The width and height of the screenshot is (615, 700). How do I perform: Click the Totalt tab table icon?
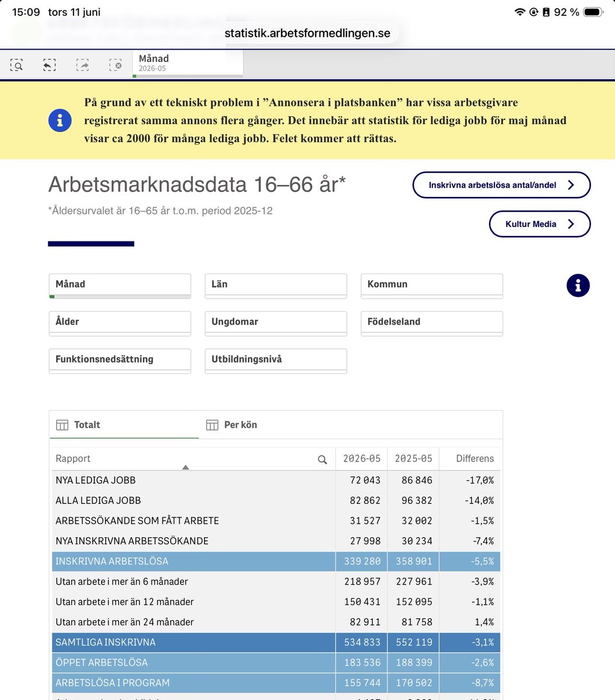(x=62, y=425)
